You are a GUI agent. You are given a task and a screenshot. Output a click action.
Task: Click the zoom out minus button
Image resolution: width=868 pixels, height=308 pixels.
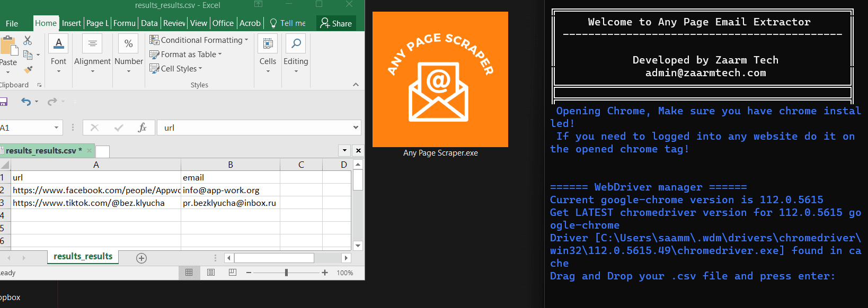pos(249,273)
